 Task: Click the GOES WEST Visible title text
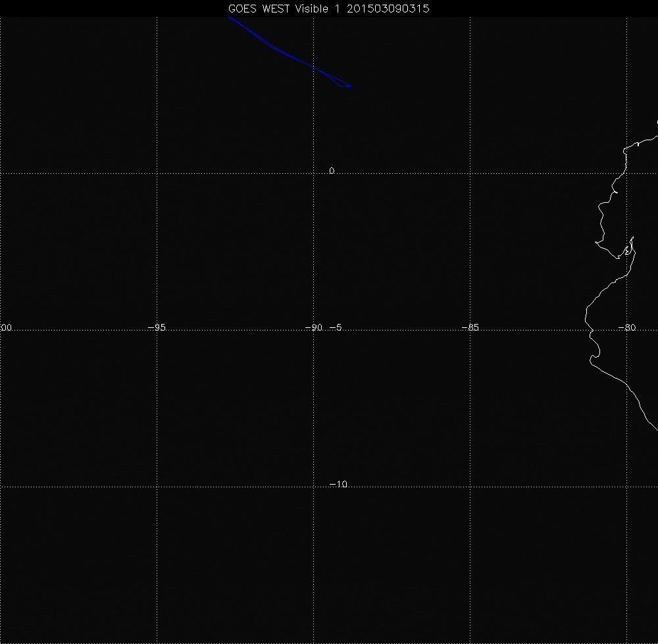click(x=278, y=9)
